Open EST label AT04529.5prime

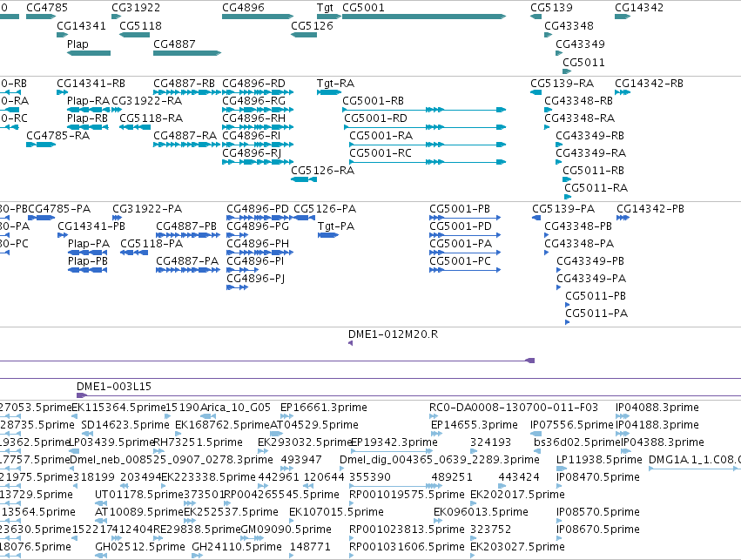[313, 425]
